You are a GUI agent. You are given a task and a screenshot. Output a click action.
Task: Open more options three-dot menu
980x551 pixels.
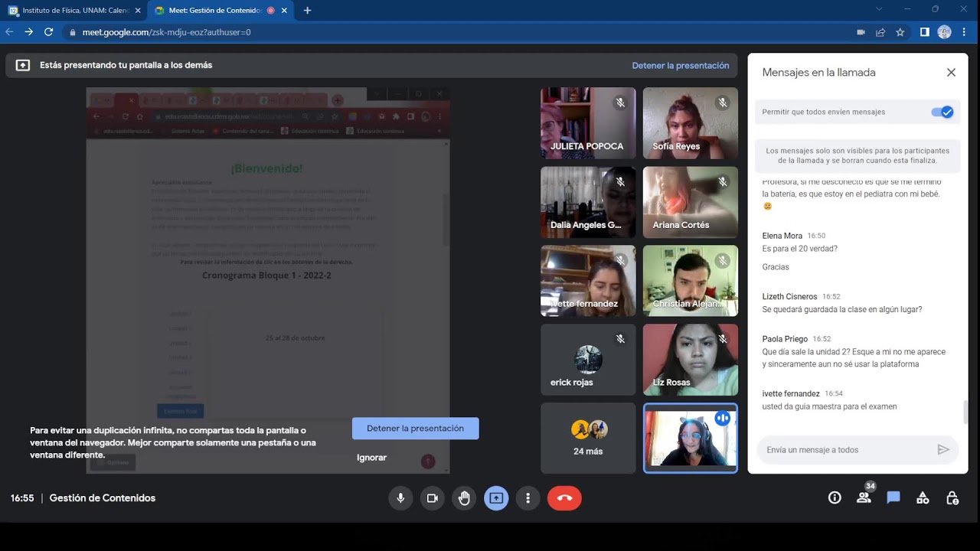pos(528,498)
